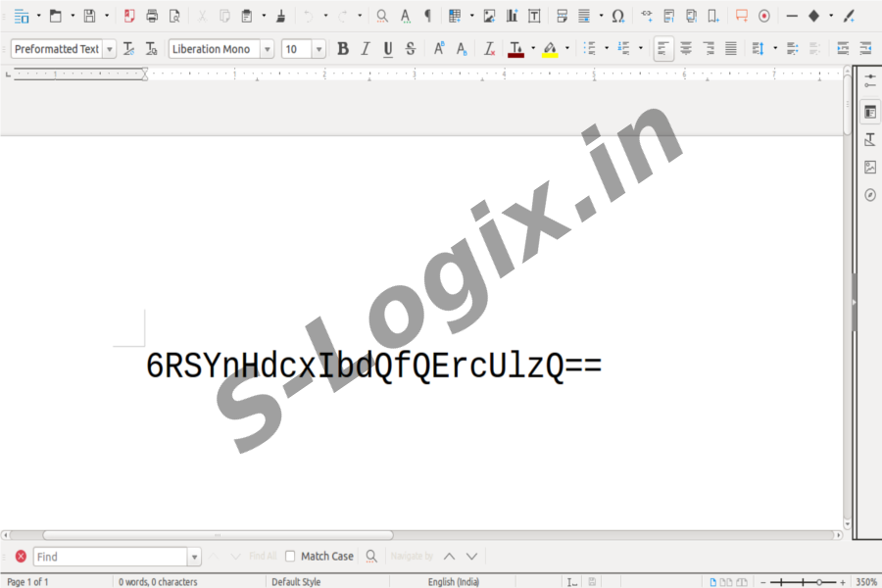Toggle Superscript formatting
882x588 pixels.
pyautogui.click(x=439, y=49)
